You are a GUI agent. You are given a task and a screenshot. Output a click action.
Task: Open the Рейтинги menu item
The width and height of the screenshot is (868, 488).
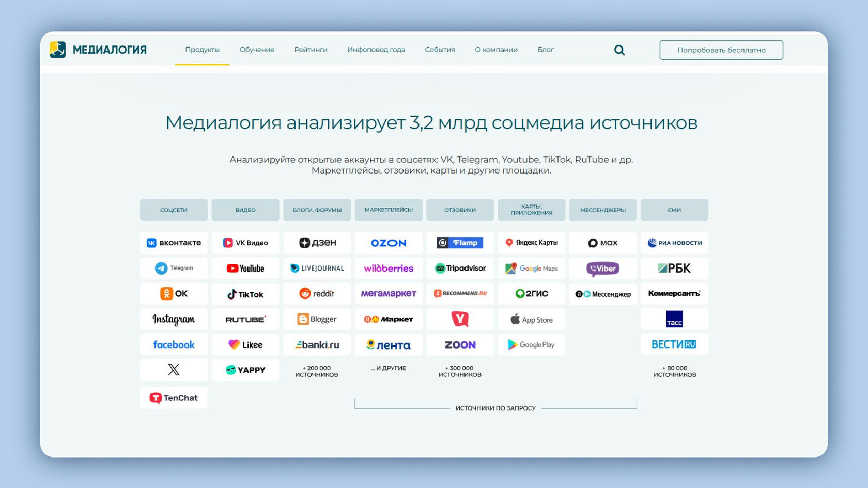point(311,50)
